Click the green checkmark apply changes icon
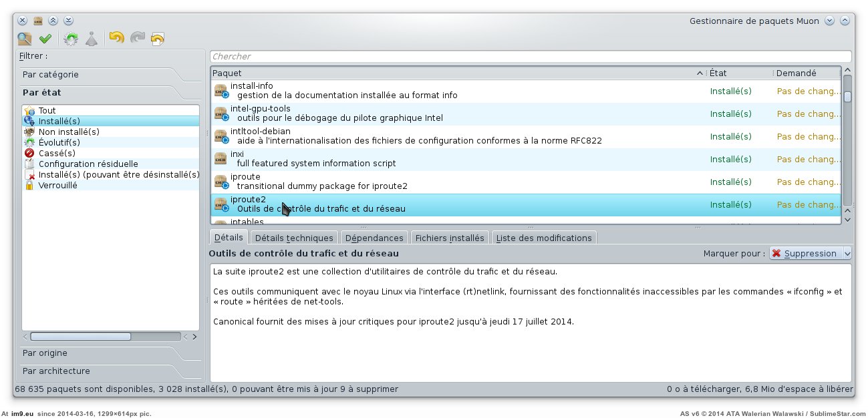The height and width of the screenshot is (418, 868). pyautogui.click(x=45, y=39)
